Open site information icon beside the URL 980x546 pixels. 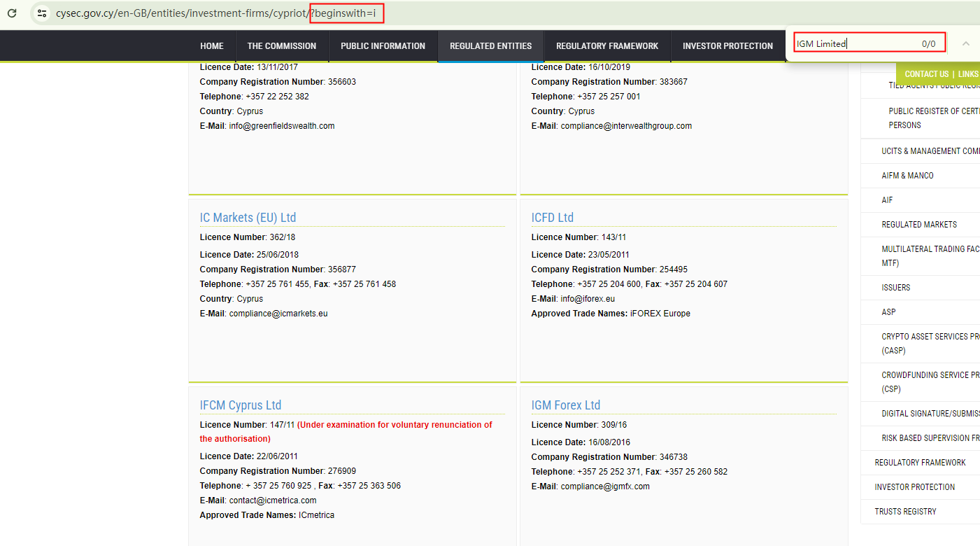click(42, 13)
